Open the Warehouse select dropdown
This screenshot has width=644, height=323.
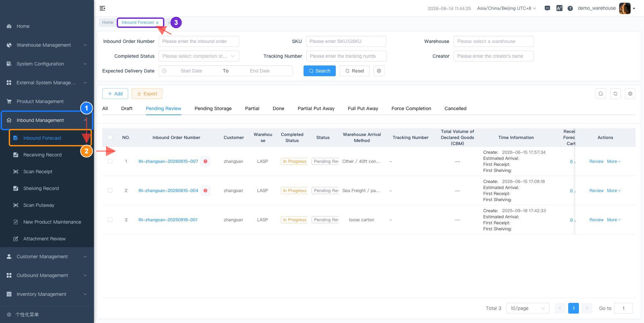(x=494, y=41)
